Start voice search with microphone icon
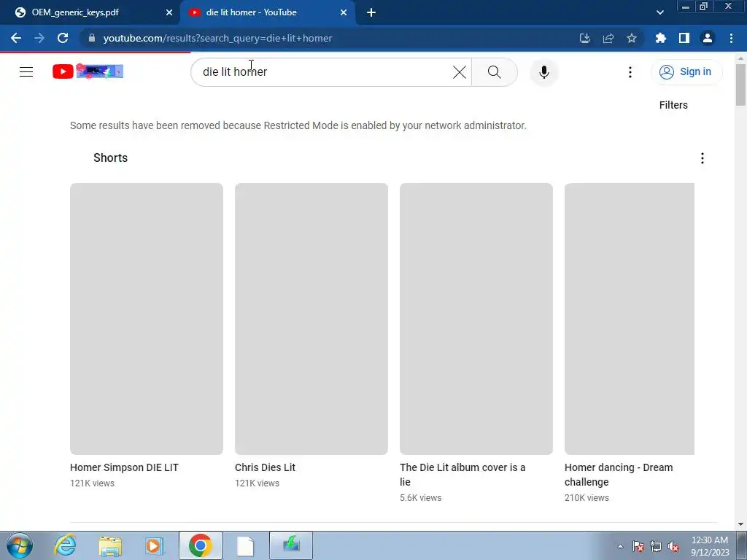 543,72
